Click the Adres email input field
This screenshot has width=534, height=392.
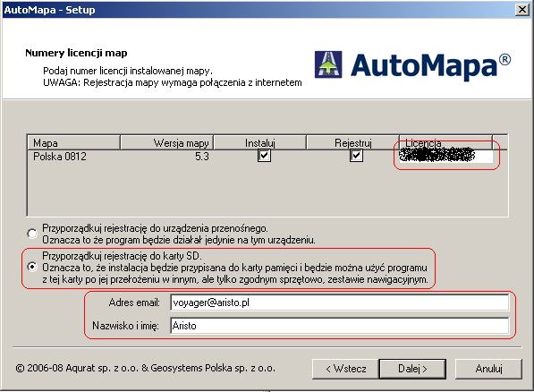(x=339, y=303)
